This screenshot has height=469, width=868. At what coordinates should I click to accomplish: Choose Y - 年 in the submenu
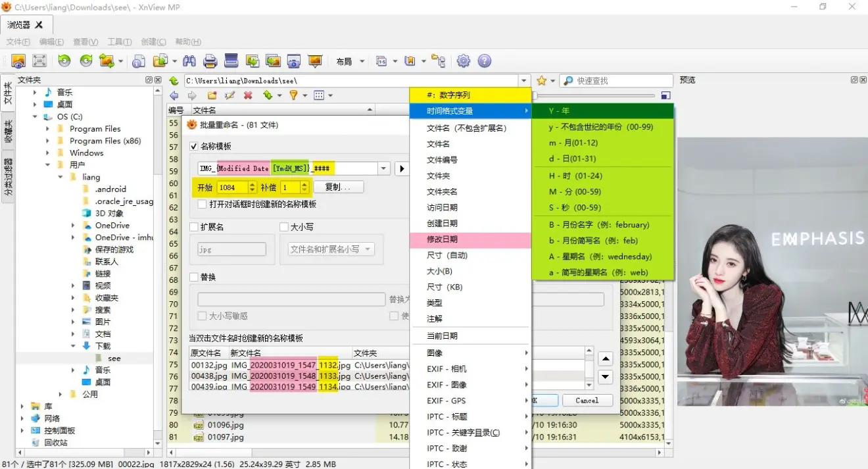[x=603, y=111]
